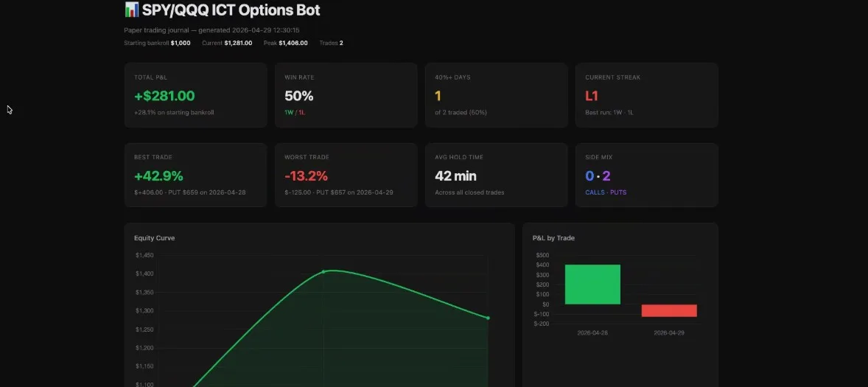The width and height of the screenshot is (868, 387).
Task: Click the SIDE MIX card label
Action: (598, 157)
